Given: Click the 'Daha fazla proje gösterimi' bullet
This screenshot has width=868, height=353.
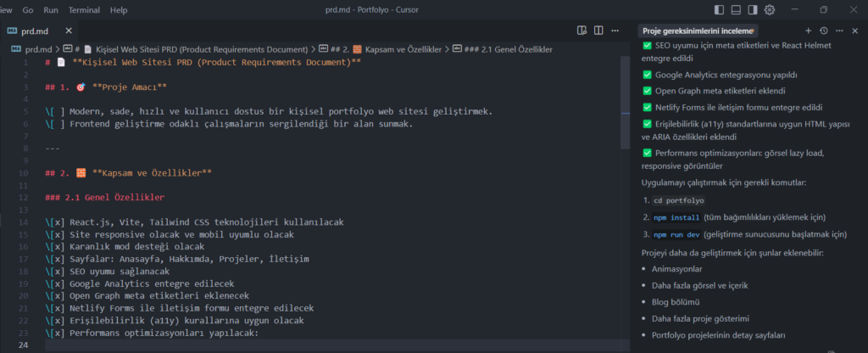Looking at the screenshot, I should coord(700,319).
